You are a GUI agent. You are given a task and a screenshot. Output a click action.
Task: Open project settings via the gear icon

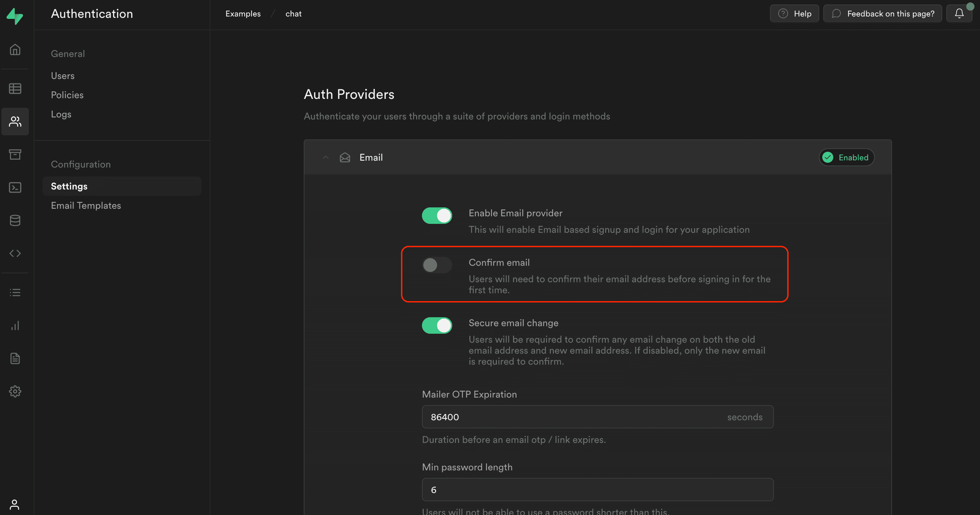click(15, 391)
